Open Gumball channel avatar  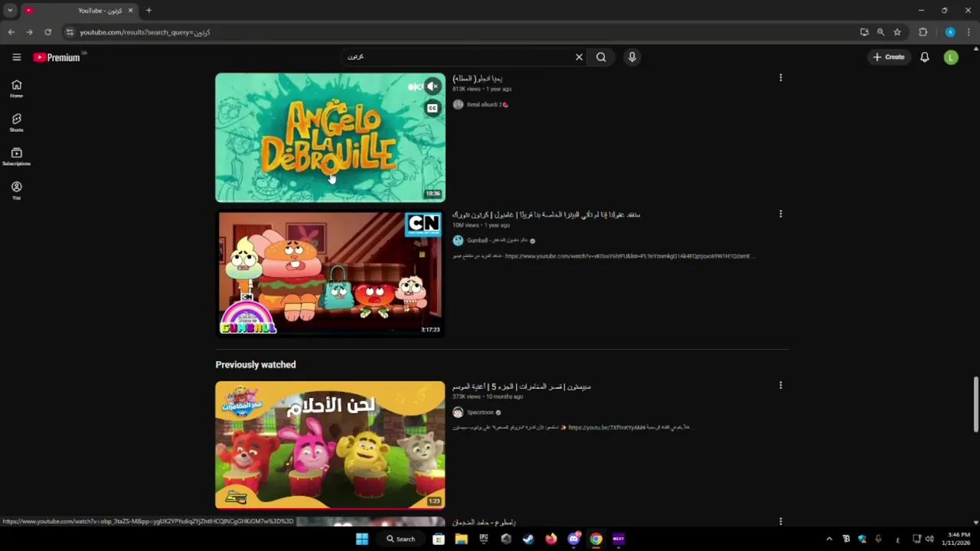click(458, 240)
